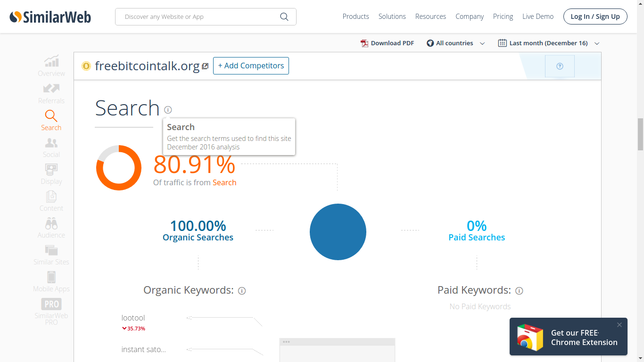Expand the Last month (December 16) dropdown
The width and height of the screenshot is (644, 362).
pos(549,43)
